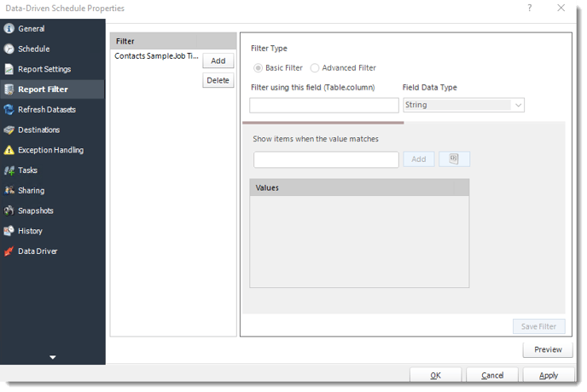Screen dimensions: 587x392
Task: Click the Add value button
Action: tap(419, 159)
